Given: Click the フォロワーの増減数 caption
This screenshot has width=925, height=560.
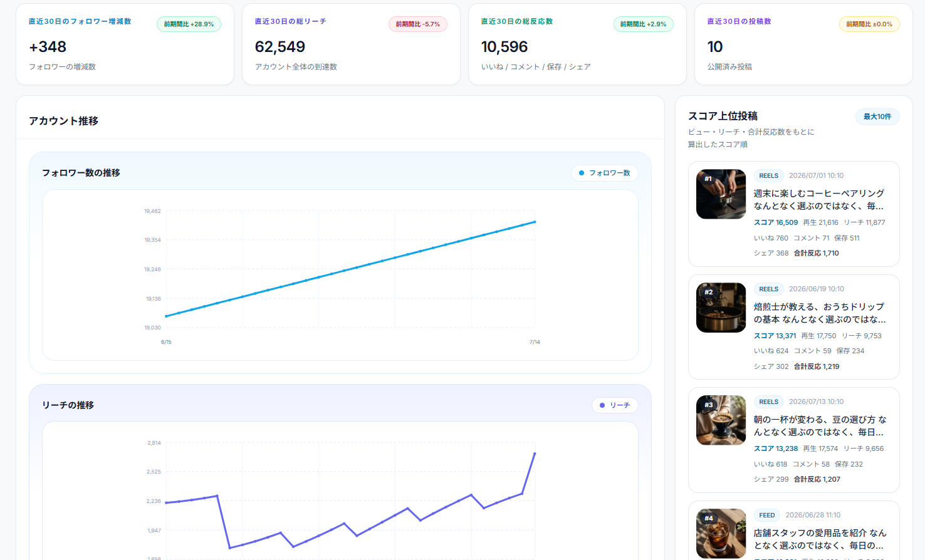Looking at the screenshot, I should [62, 67].
